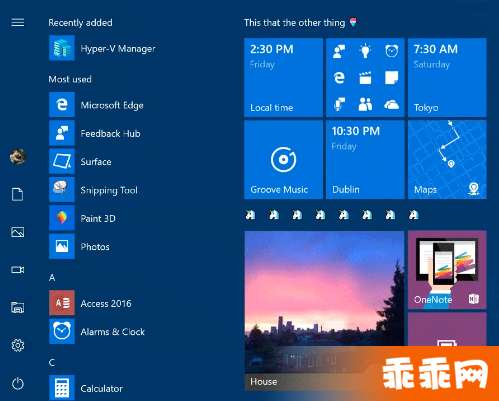
Task: Select the Dublin clock tile
Action: pos(365,160)
